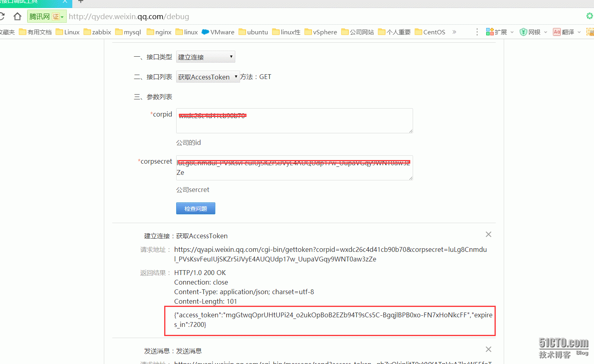Open the vSphere bookmark folder
This screenshot has width=594, height=364.
click(x=320, y=32)
